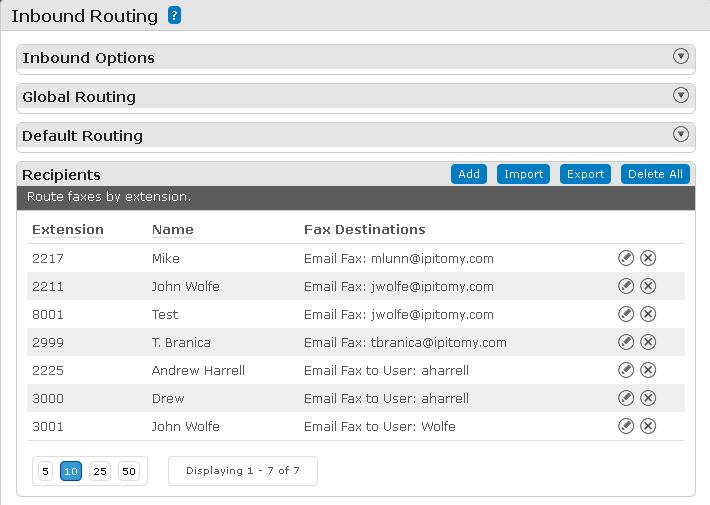Click Email Fax: mlunn@ipitomy.com
This screenshot has height=505, width=710.
(399, 259)
